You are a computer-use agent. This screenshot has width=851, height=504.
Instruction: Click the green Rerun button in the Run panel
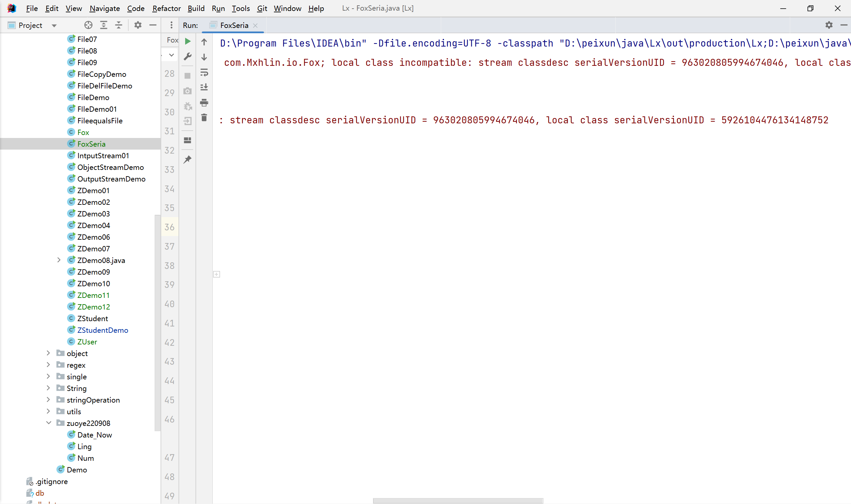tap(187, 42)
